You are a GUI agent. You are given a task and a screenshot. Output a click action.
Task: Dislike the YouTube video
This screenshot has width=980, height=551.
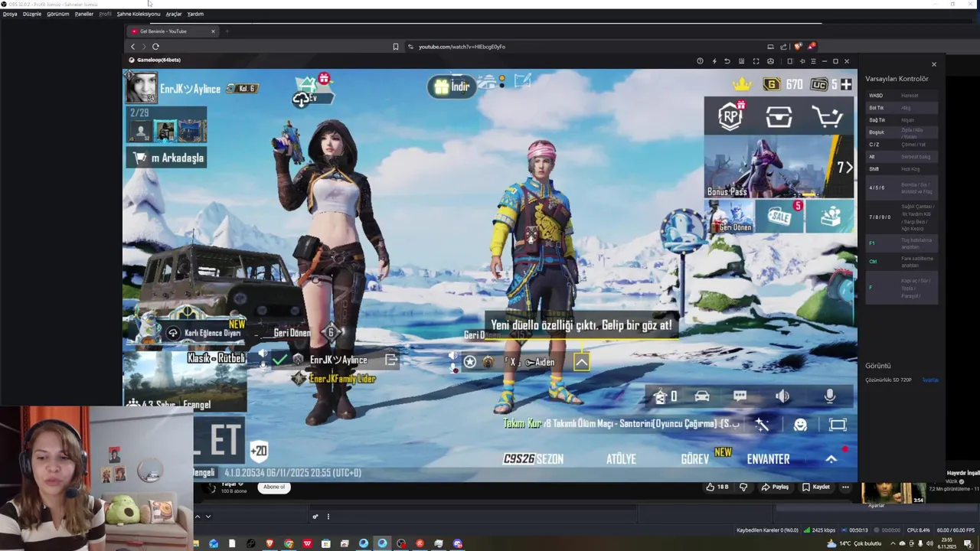click(743, 487)
